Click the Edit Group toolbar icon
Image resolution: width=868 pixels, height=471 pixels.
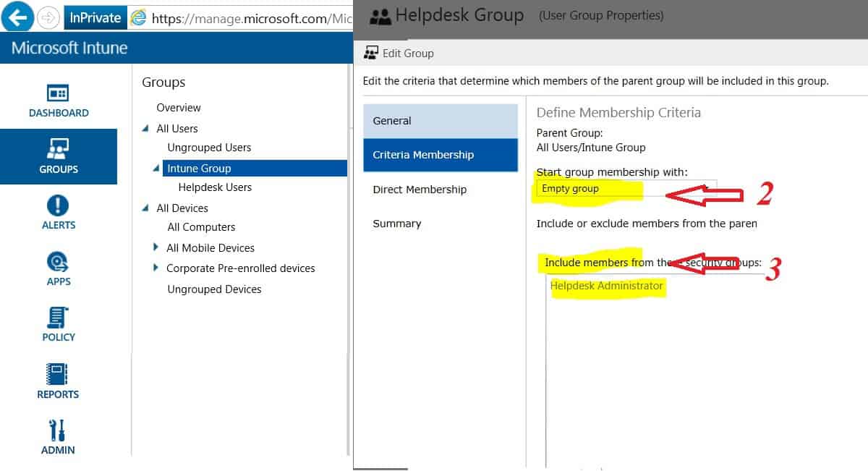(x=371, y=52)
